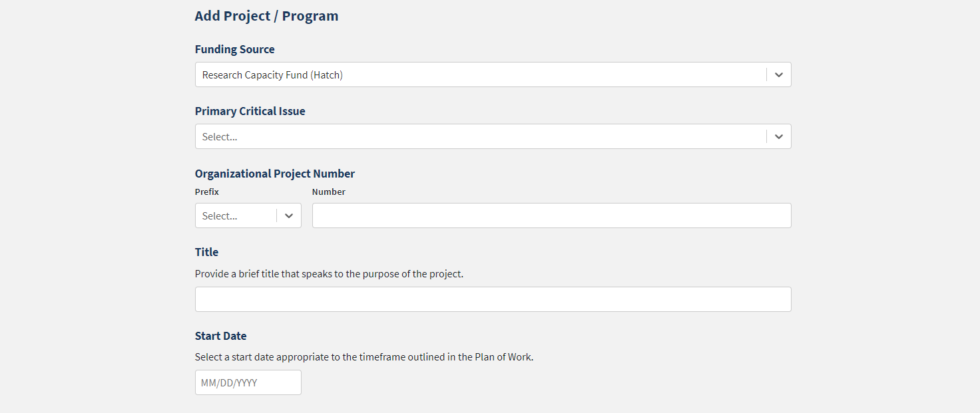Click the small Prefix label
The height and width of the screenshot is (413, 980).
pos(206,192)
